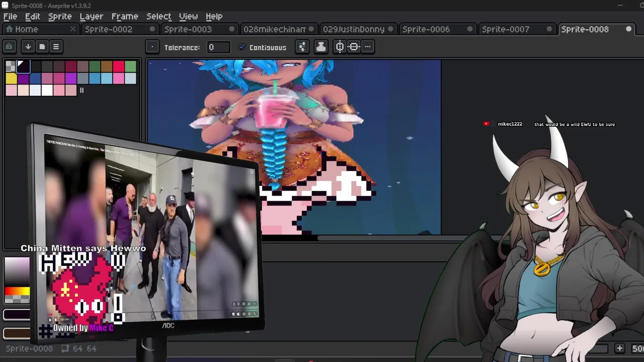This screenshot has height=362, width=644.
Task: Open the Layer menu
Action: pyautogui.click(x=91, y=16)
